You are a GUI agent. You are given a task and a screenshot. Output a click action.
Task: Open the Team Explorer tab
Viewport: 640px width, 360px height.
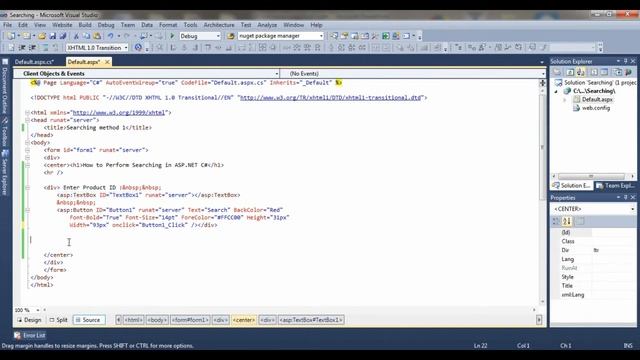615,186
